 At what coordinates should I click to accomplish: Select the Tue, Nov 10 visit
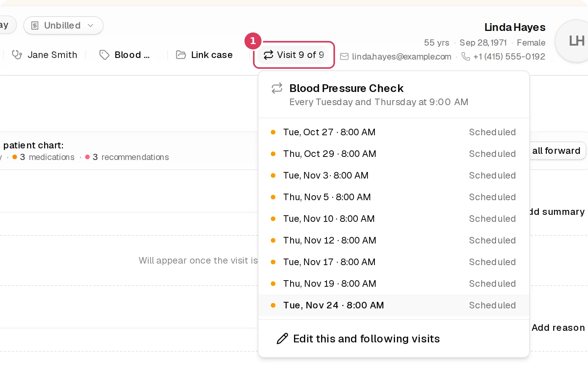click(x=394, y=219)
